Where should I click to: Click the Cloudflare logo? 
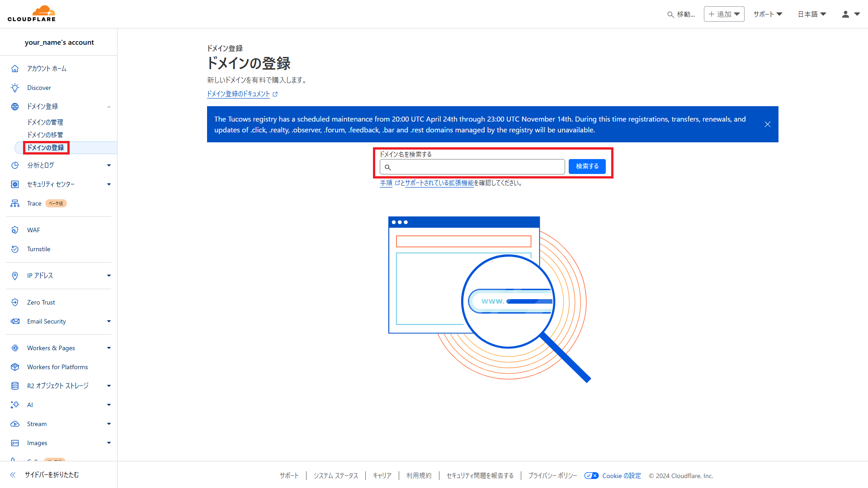[32, 14]
